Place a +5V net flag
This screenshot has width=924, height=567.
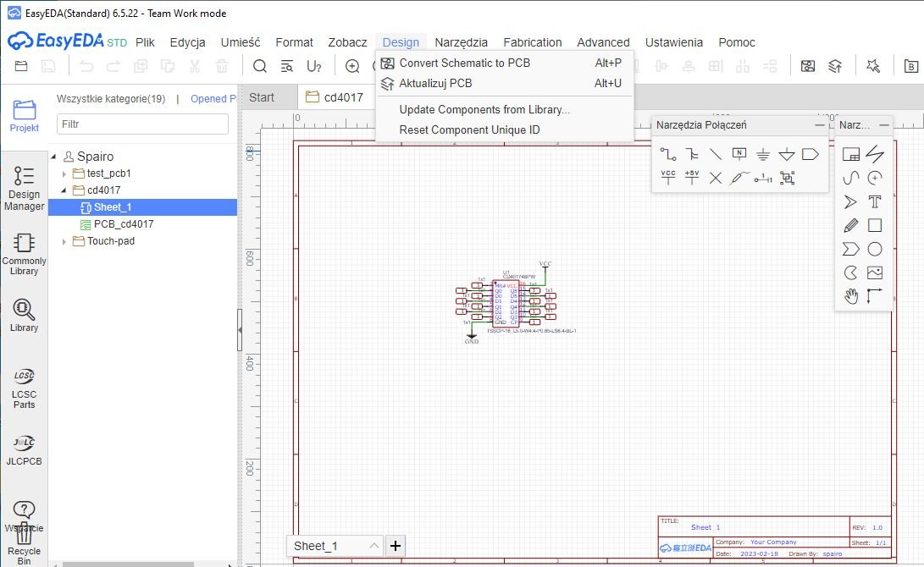692,177
